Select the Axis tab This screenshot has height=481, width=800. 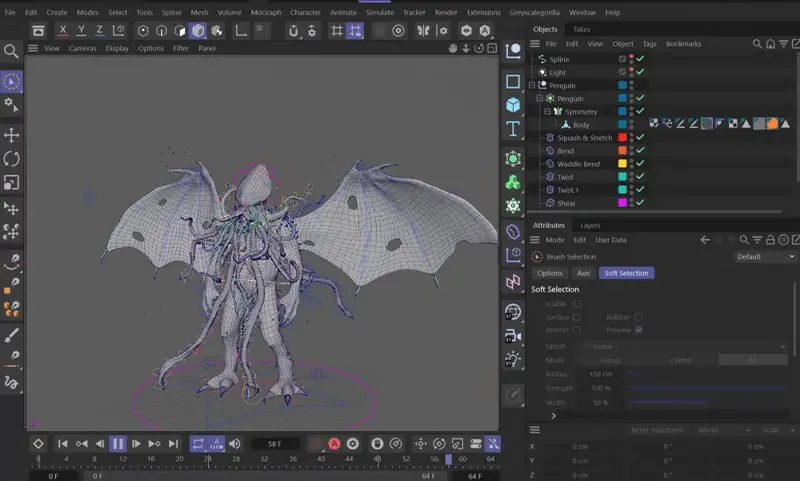(583, 273)
